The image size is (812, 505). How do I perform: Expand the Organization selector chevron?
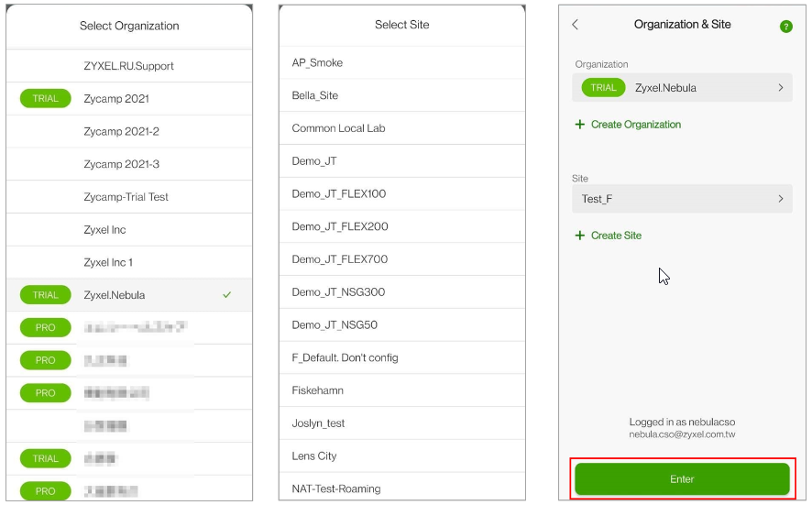(x=780, y=88)
